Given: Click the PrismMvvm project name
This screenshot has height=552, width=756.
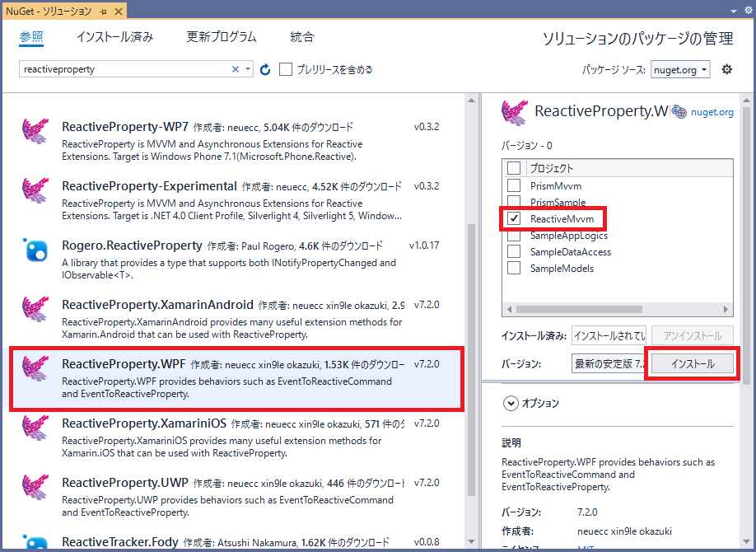Looking at the screenshot, I should click(556, 185).
